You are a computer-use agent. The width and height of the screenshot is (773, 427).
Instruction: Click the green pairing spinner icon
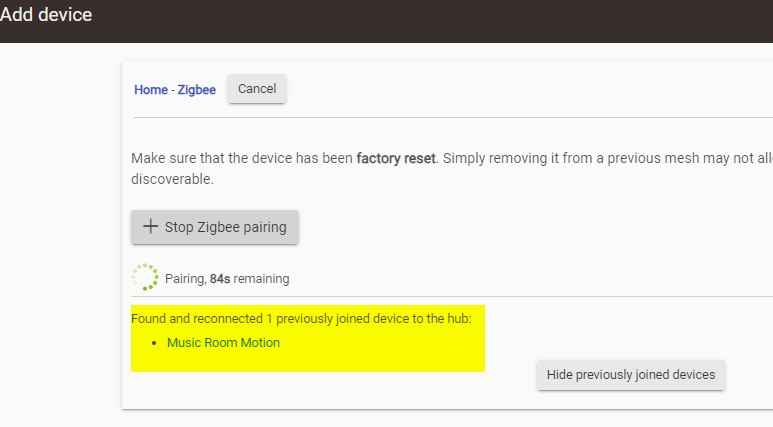pos(145,277)
